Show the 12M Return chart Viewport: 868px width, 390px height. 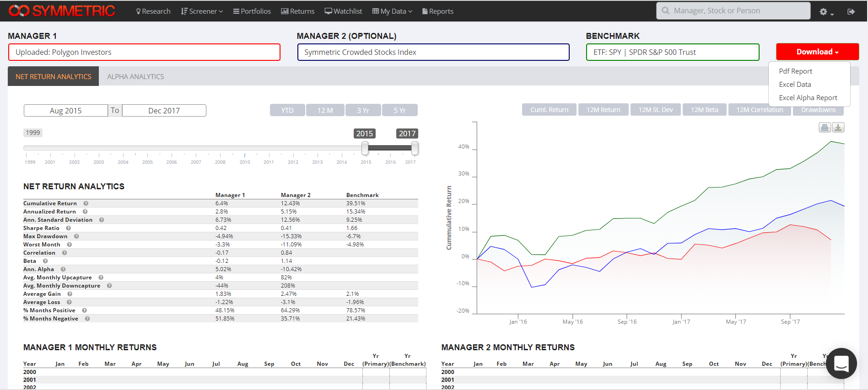click(604, 110)
